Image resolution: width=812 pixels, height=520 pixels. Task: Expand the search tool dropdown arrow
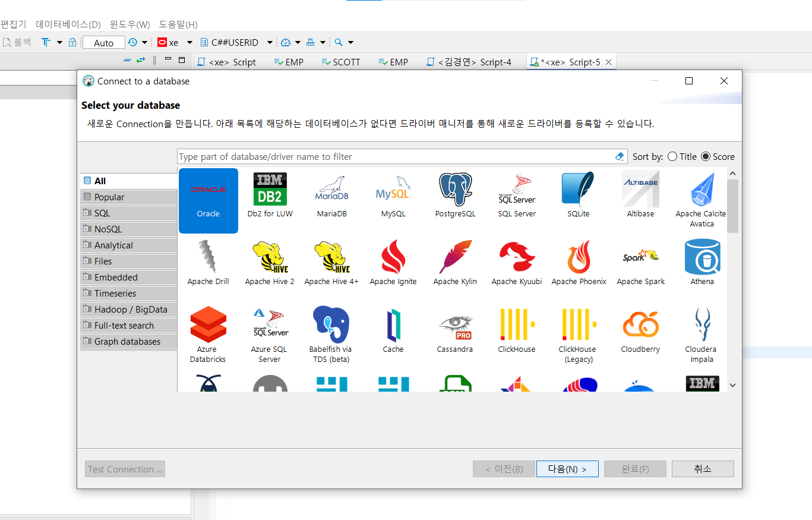click(350, 43)
